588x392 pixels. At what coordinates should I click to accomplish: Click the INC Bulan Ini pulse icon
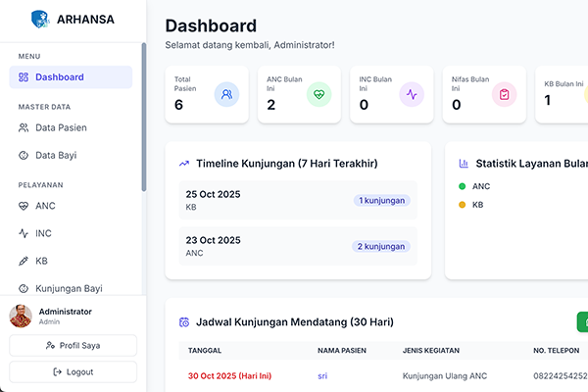[412, 94]
